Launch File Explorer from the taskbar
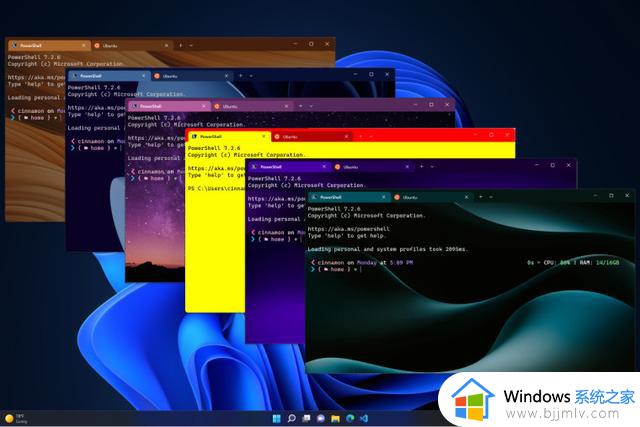 click(336, 418)
